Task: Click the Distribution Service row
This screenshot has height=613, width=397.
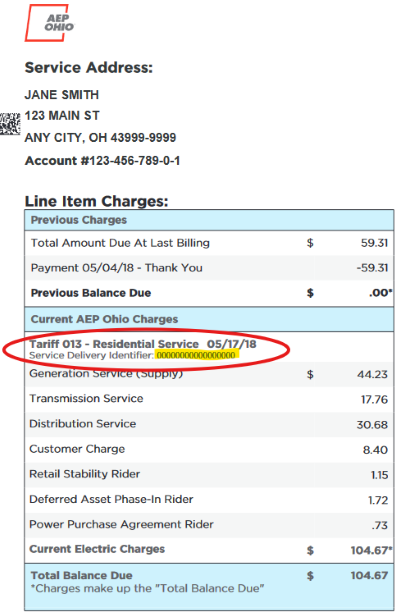Action: (209, 424)
